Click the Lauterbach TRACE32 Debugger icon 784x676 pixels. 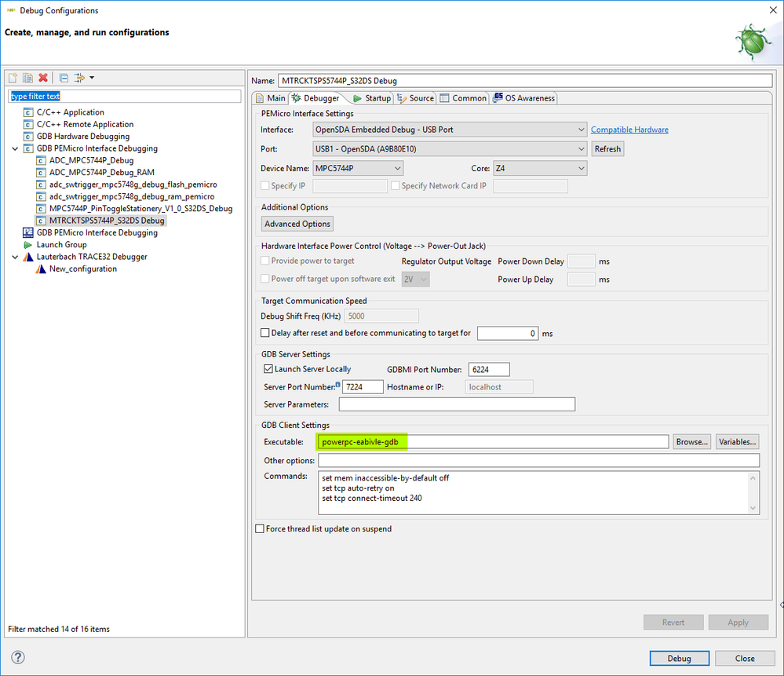[28, 257]
